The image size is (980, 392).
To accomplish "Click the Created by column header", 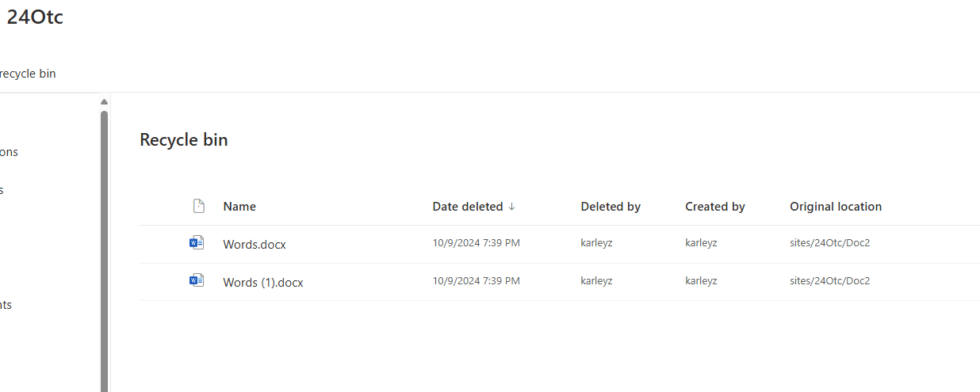I will (715, 207).
